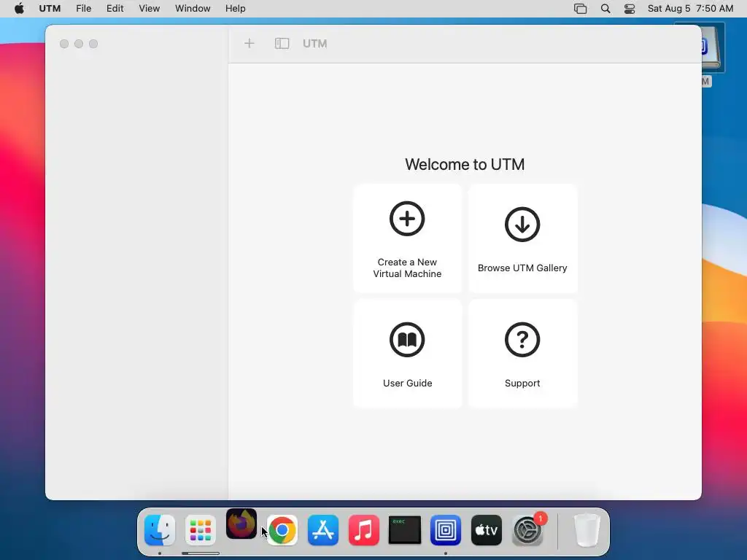Click the screen mirroring windows icon in menu bar
747x560 pixels.
click(580, 9)
